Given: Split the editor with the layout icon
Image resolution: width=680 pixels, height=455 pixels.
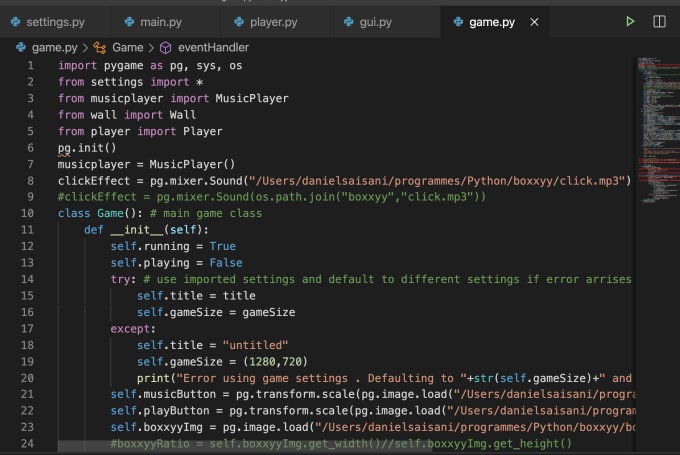Looking at the screenshot, I should tap(659, 21).
